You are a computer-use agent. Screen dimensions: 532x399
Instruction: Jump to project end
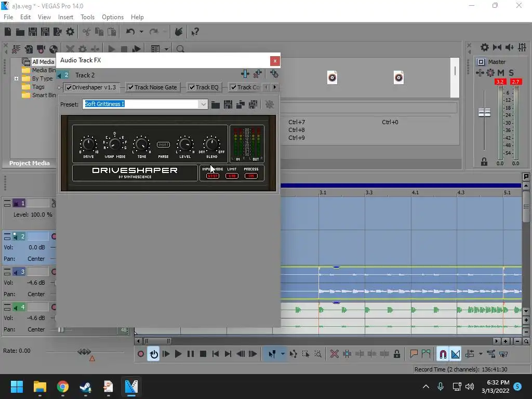[x=228, y=354]
